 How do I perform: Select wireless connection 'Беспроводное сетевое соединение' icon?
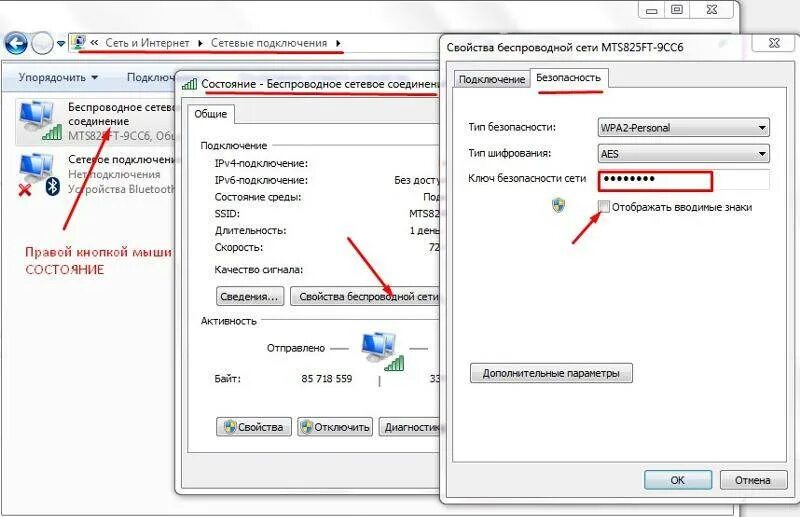pos(40,120)
